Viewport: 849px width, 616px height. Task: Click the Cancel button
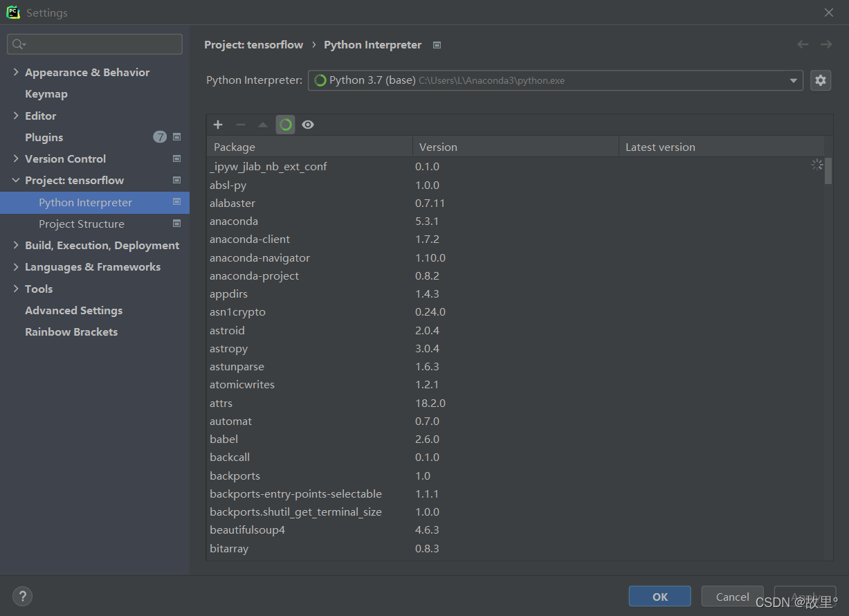tap(733, 597)
